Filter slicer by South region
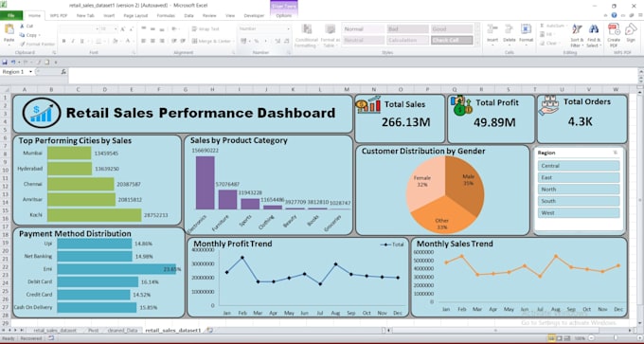Screen dimensions: 644x344 pyautogui.click(x=579, y=201)
